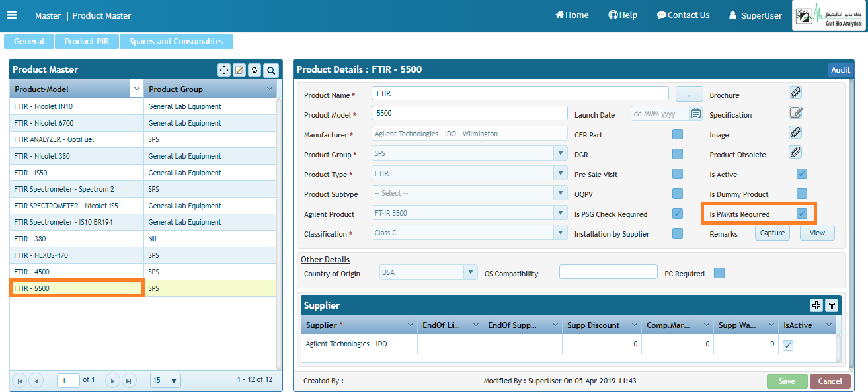868x392 pixels.
Task: Click the browse button beside Product Name
Action: click(690, 94)
